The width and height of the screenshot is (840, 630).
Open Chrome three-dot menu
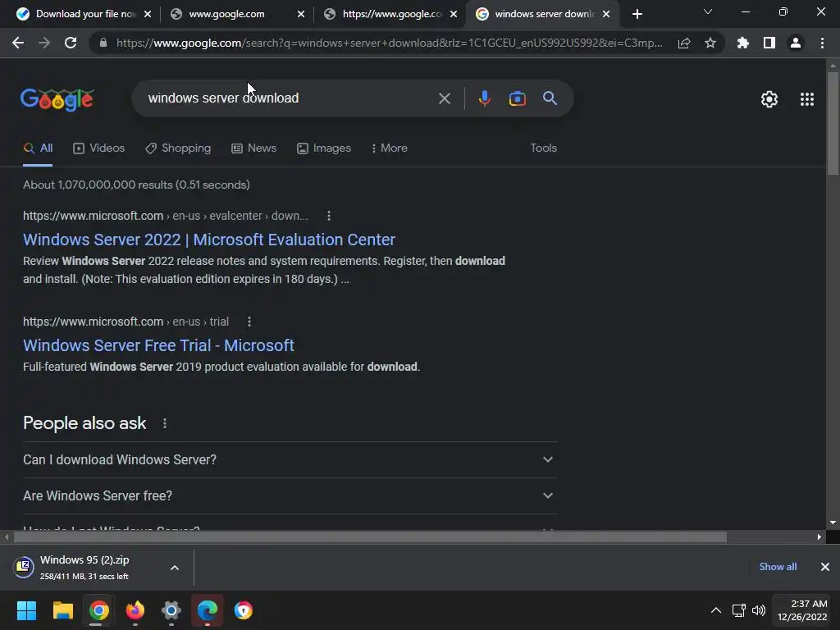point(822,43)
